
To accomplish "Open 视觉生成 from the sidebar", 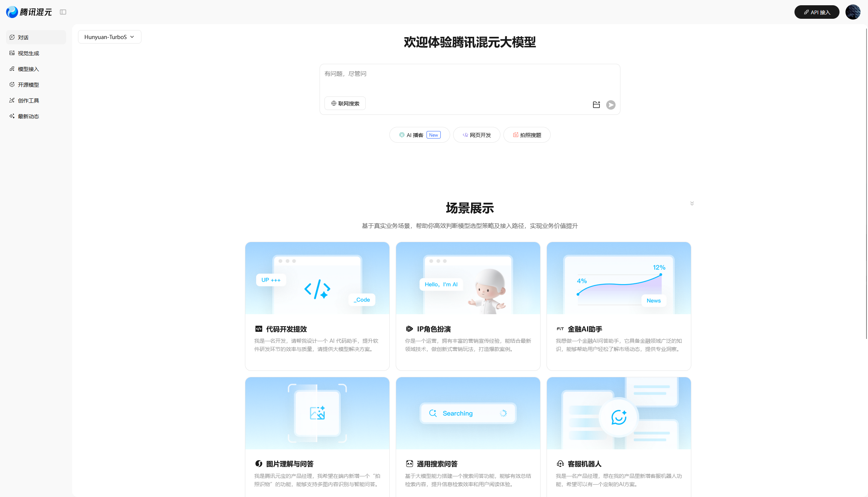I will pos(27,53).
